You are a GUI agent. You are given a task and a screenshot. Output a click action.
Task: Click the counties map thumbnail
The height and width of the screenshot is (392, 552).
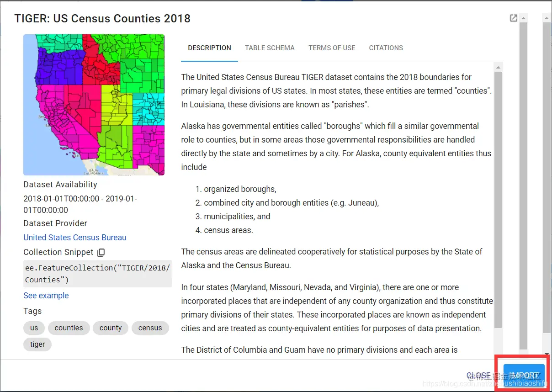click(94, 105)
